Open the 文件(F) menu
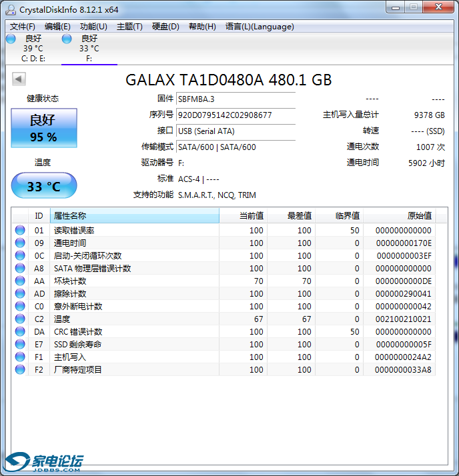Image resolution: width=459 pixels, height=476 pixels. pyautogui.click(x=23, y=27)
